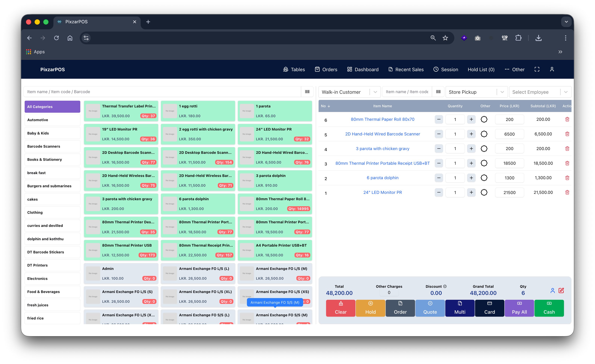Open fullscreen mode from the navbar icon
Viewport: 595px width, 364px height.
tap(537, 69)
